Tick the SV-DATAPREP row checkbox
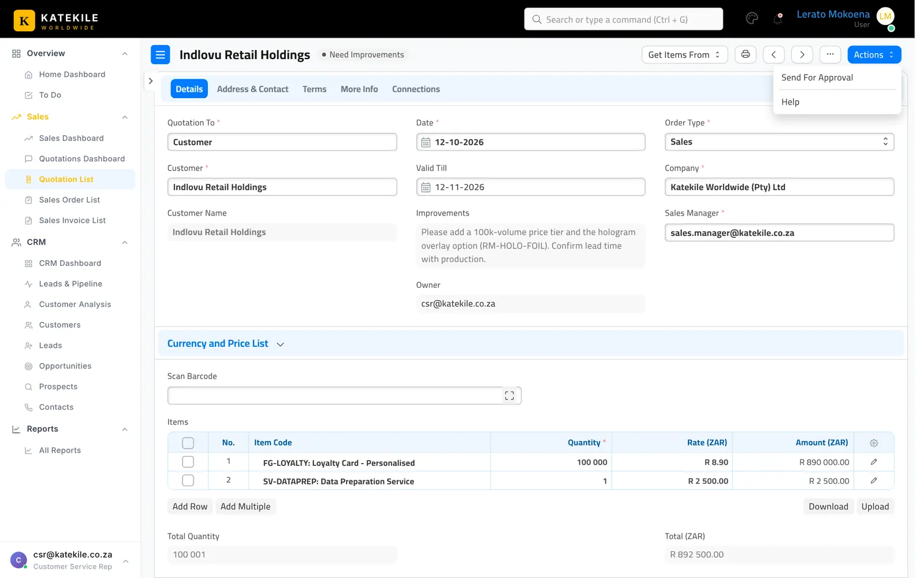 point(188,480)
